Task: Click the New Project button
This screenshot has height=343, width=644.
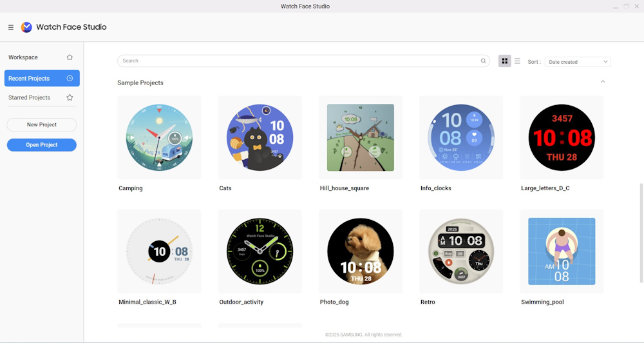Action: click(x=42, y=124)
